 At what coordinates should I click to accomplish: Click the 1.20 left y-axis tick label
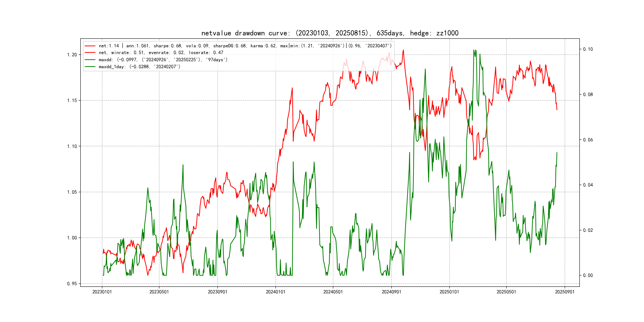(x=72, y=55)
